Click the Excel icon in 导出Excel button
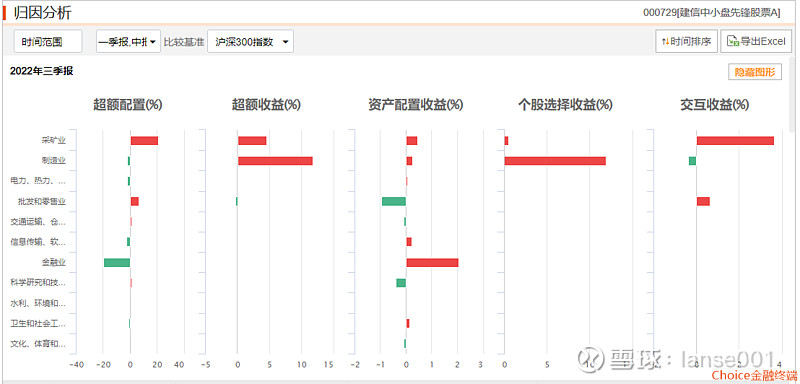The height and width of the screenshot is (384, 800). coord(733,42)
